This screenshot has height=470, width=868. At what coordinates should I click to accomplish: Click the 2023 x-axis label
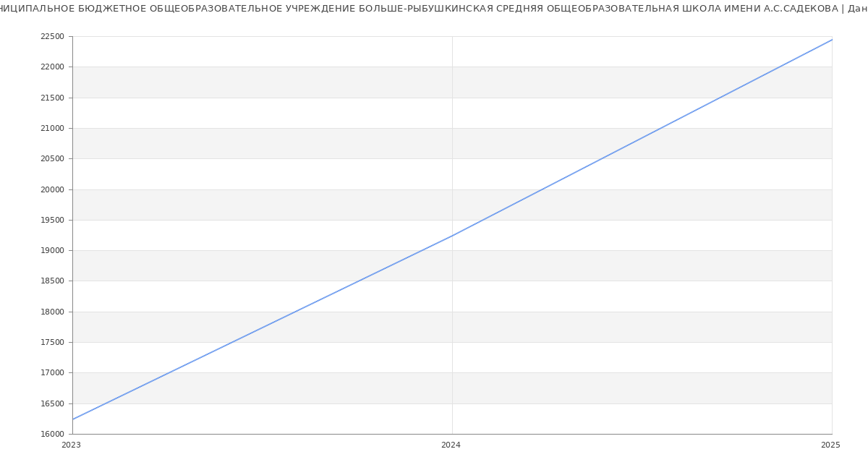coord(72,445)
